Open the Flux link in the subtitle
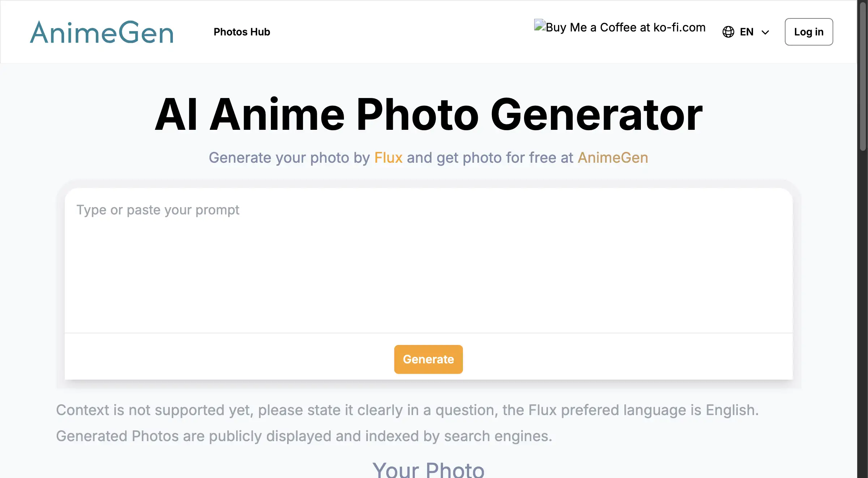Image resolution: width=868 pixels, height=478 pixels. pos(388,158)
